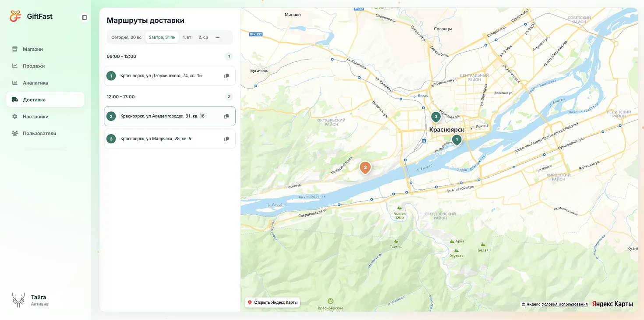
Task: Click map marker 1 near Красноярск
Action: (x=457, y=140)
